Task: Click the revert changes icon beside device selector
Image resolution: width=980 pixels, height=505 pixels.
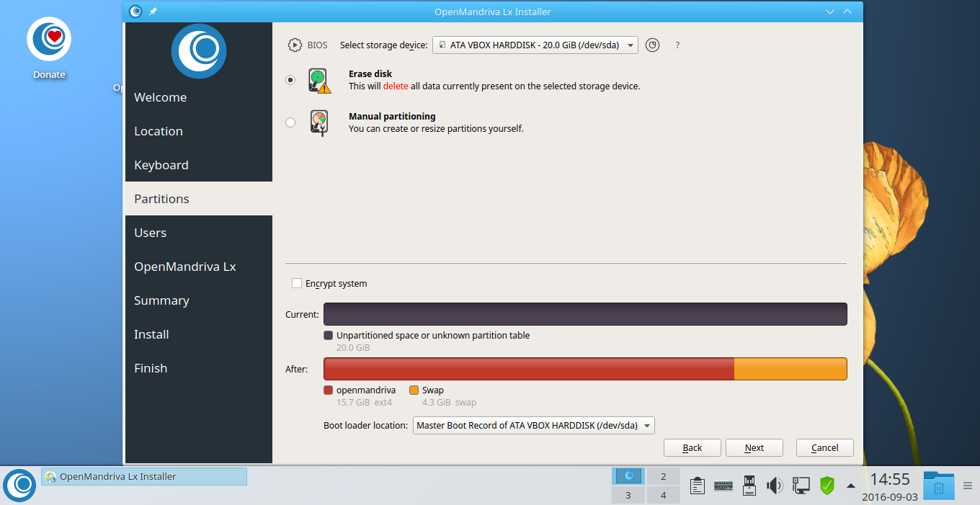Action: [x=652, y=45]
